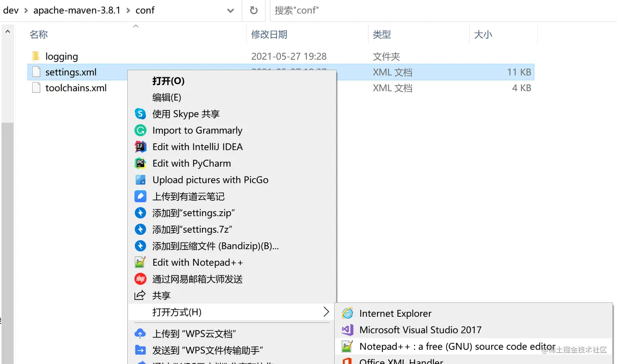
Task: Open the address bar history dropdown
Action: click(x=231, y=11)
